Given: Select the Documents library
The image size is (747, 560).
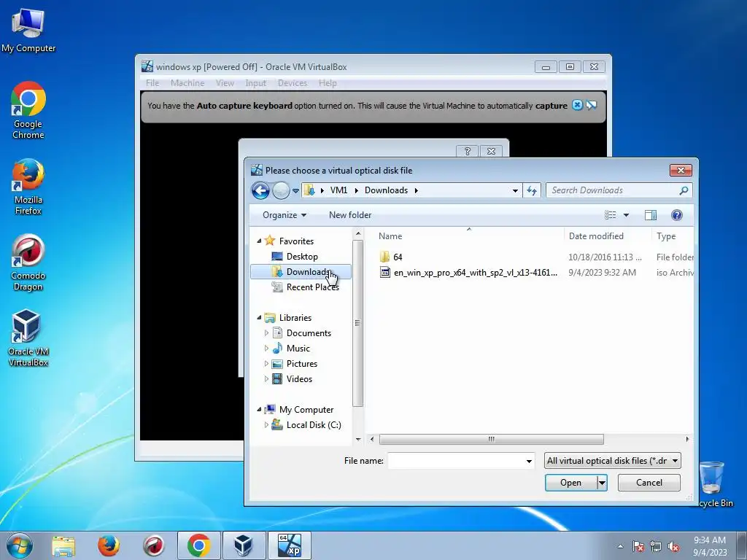Looking at the screenshot, I should coord(309,333).
